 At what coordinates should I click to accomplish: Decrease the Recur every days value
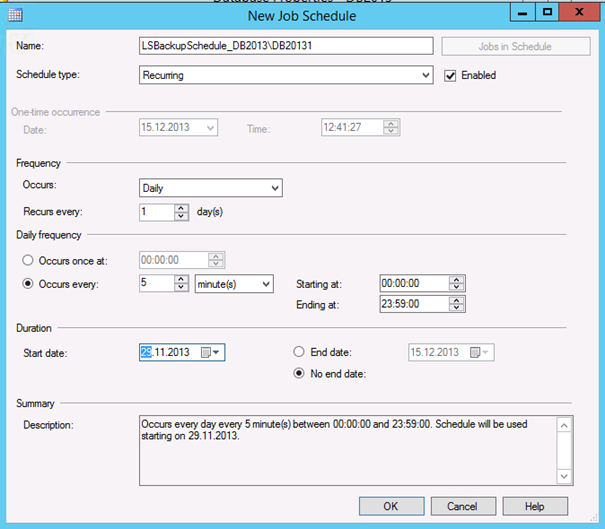coord(181,216)
